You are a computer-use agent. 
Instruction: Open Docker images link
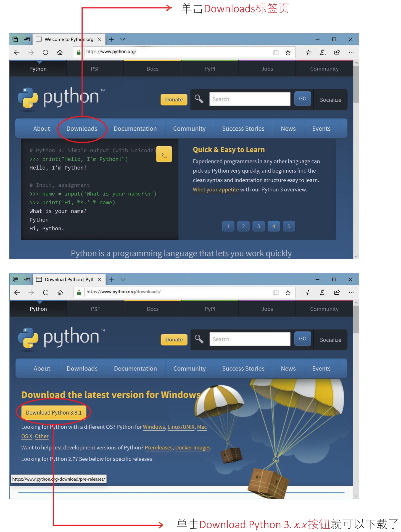[193, 447]
